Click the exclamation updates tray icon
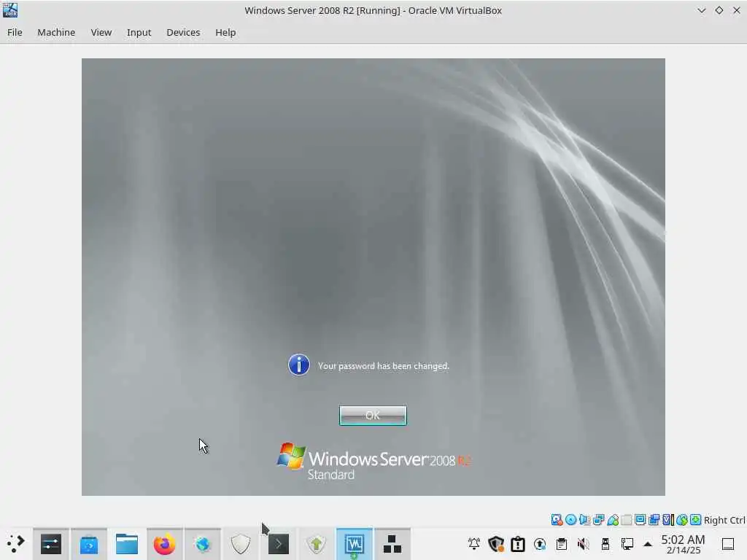The height and width of the screenshot is (560, 747). (x=518, y=544)
